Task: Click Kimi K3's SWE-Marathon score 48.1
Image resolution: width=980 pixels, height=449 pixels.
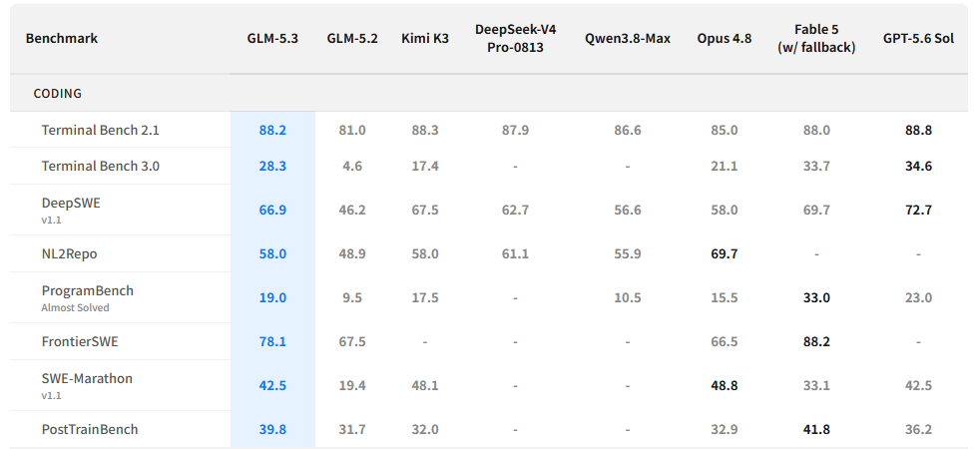Action: tap(425, 385)
